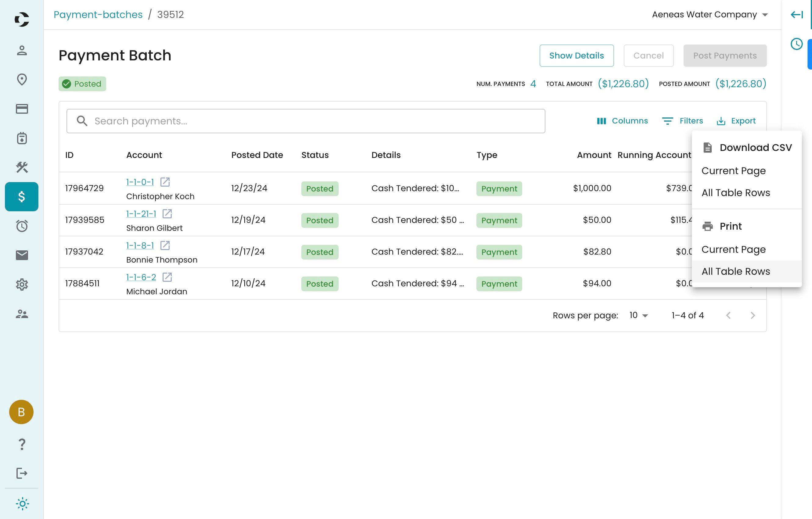Open the customers person icon in sidebar
The height and width of the screenshot is (519, 812).
22,51
